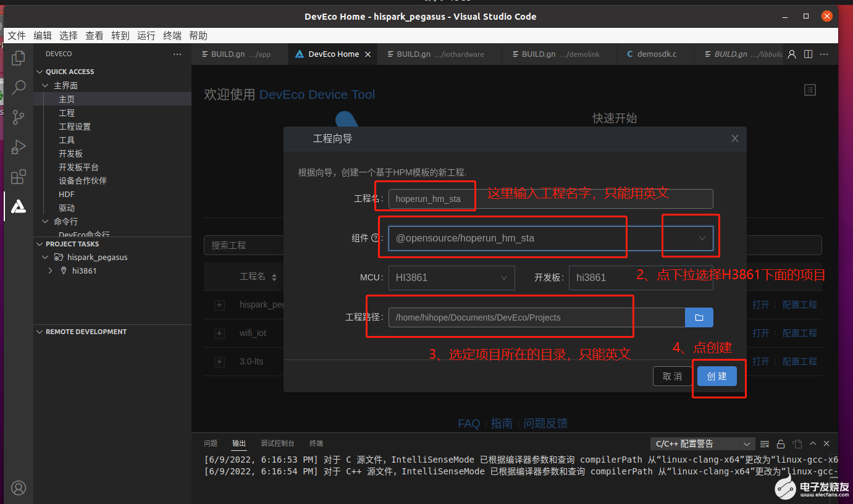Click the 创建 button
The image size is (853, 504).
pos(717,376)
